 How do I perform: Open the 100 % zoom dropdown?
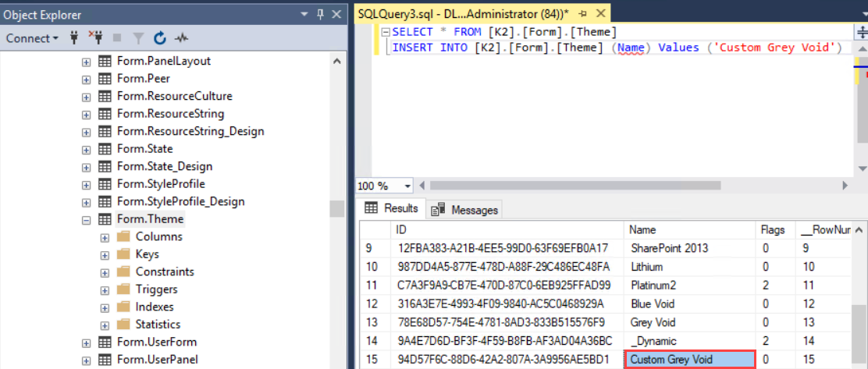pos(408,186)
